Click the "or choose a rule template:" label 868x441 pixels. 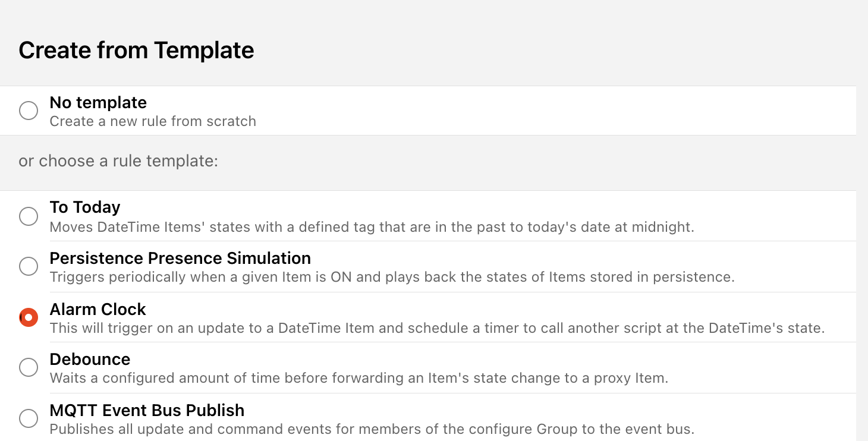(x=118, y=161)
